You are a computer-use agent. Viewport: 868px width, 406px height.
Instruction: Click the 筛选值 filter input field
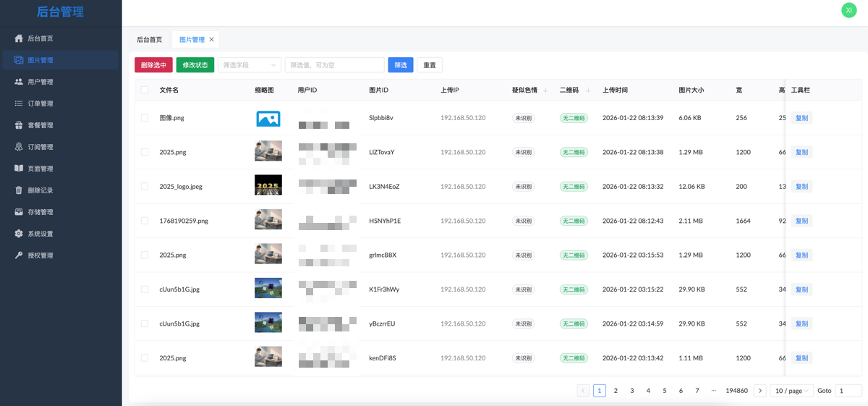point(334,65)
